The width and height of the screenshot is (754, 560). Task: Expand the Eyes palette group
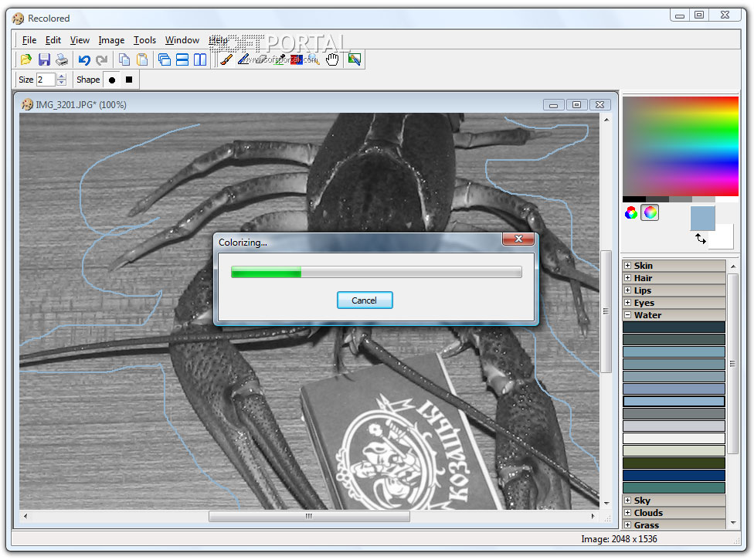tap(627, 303)
